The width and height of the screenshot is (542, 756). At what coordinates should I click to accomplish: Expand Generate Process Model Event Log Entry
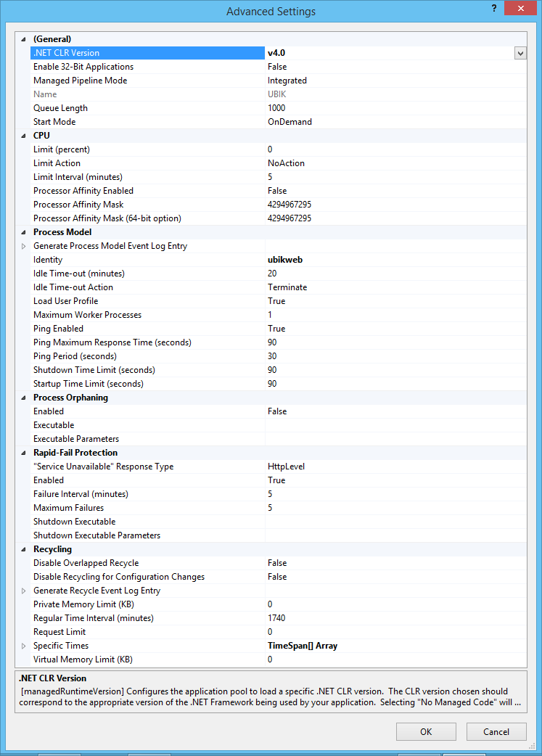click(23, 246)
